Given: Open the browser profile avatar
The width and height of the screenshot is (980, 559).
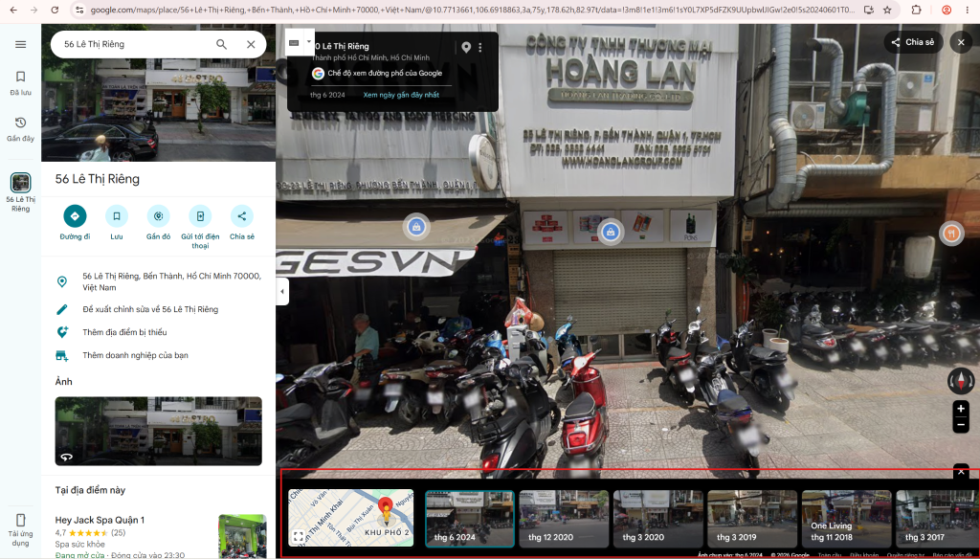Looking at the screenshot, I should 947,10.
